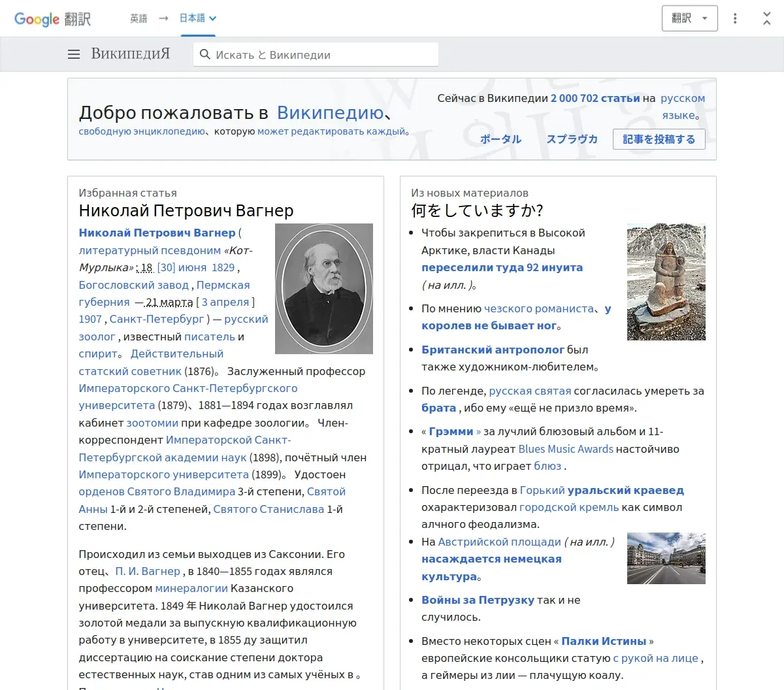
Task: Open the спирит link
Action: pyautogui.click(x=98, y=353)
